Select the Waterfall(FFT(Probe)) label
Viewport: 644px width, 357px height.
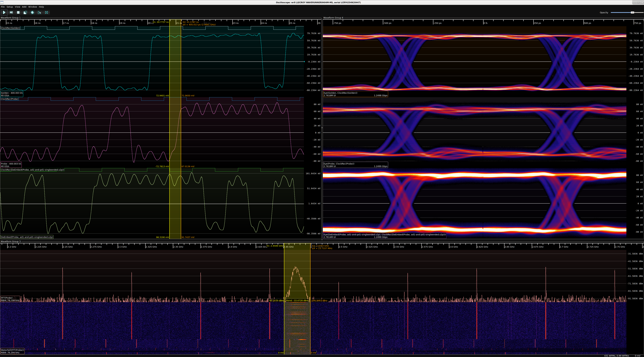(x=13, y=351)
